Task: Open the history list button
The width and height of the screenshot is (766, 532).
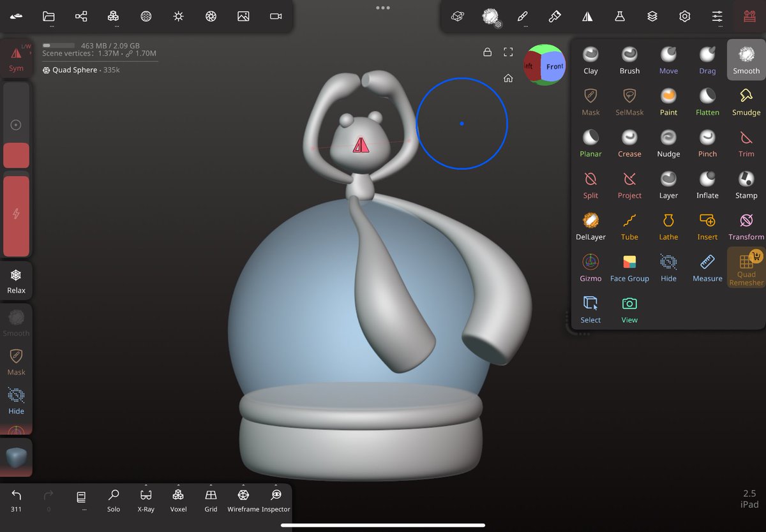Action: click(81, 499)
